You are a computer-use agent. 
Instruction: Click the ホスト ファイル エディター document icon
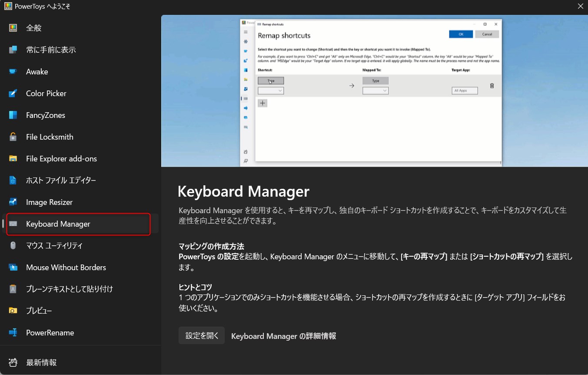[13, 180]
